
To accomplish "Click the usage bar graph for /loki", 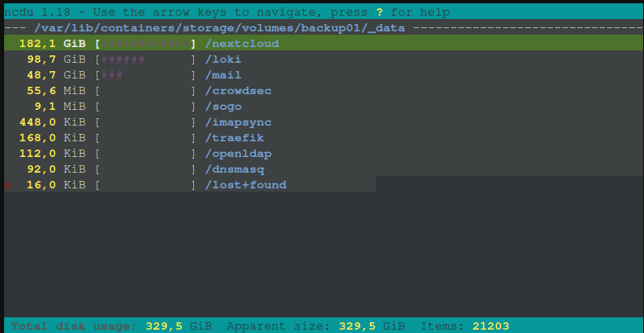I will click(x=145, y=59).
